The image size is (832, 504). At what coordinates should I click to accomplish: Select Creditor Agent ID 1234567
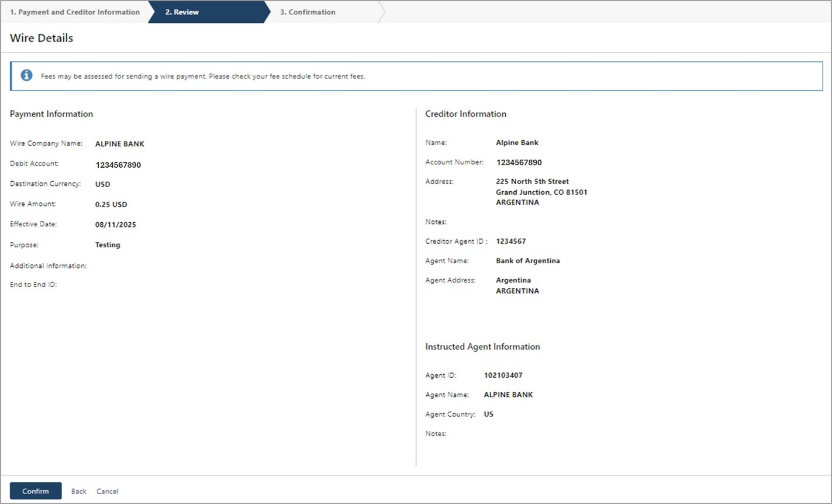click(511, 241)
